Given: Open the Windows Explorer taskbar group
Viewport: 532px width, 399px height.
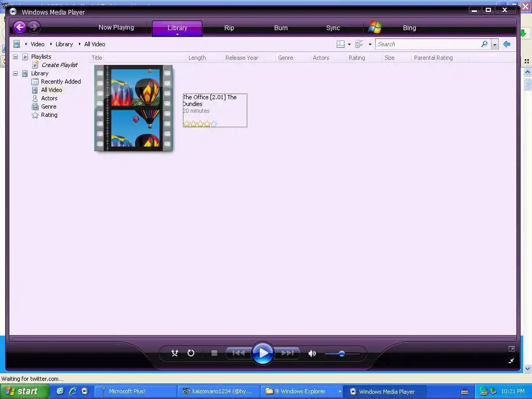Looking at the screenshot, I should tap(302, 392).
